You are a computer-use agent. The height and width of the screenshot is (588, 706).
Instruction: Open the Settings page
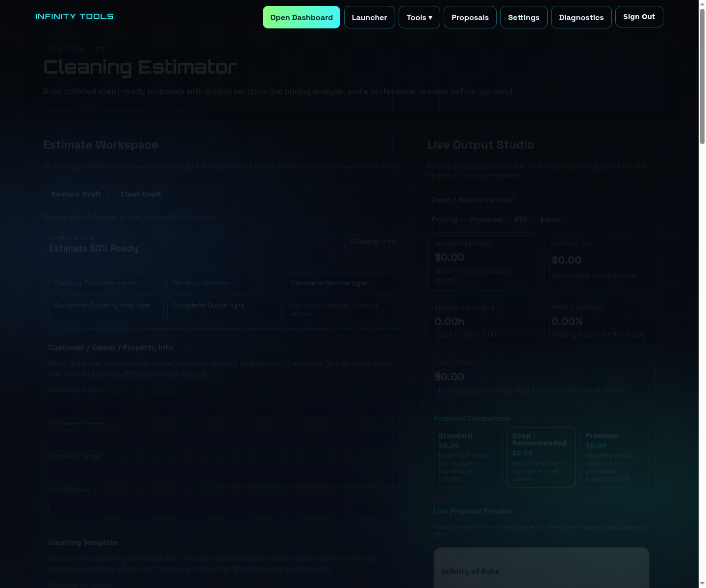524,17
